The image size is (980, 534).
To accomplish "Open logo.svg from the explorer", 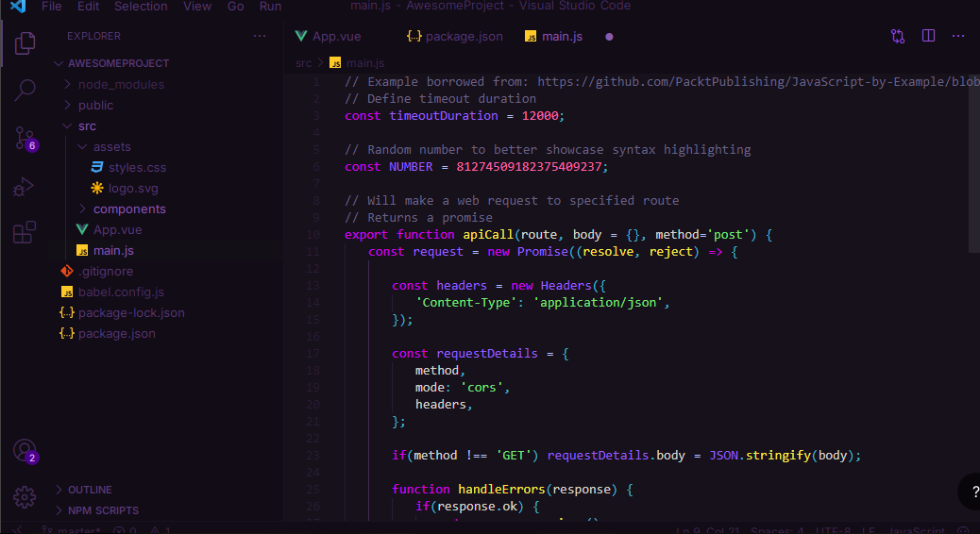I will [x=133, y=188].
